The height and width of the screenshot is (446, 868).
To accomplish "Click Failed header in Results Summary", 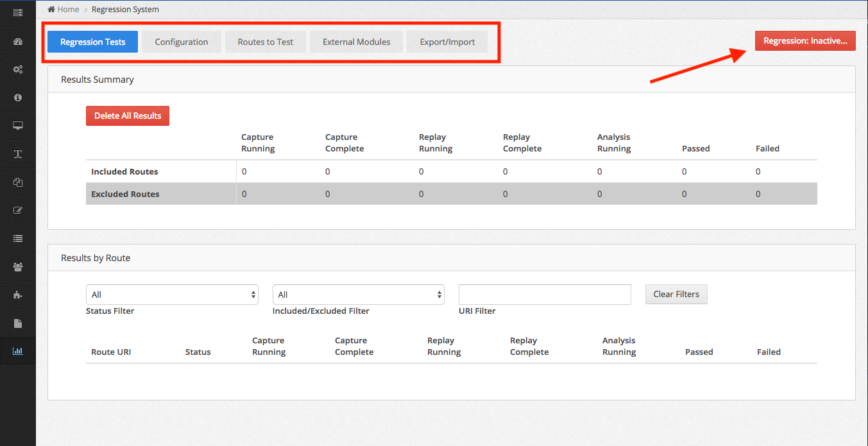I will pyautogui.click(x=767, y=148).
